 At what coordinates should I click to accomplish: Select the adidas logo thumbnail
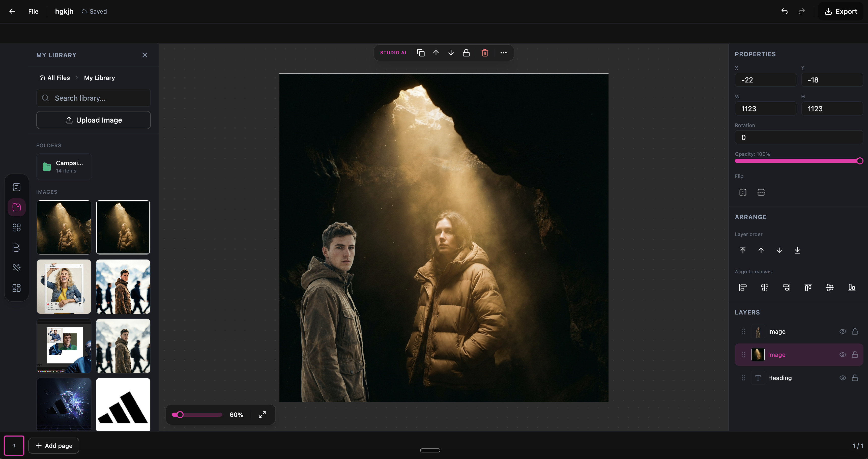click(123, 405)
